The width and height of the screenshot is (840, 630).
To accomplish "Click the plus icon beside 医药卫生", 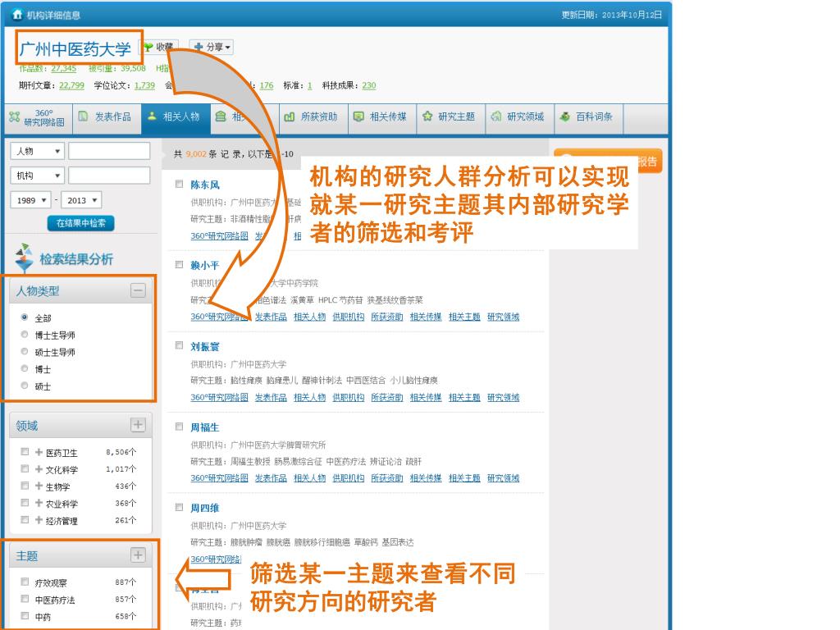I will [39, 452].
